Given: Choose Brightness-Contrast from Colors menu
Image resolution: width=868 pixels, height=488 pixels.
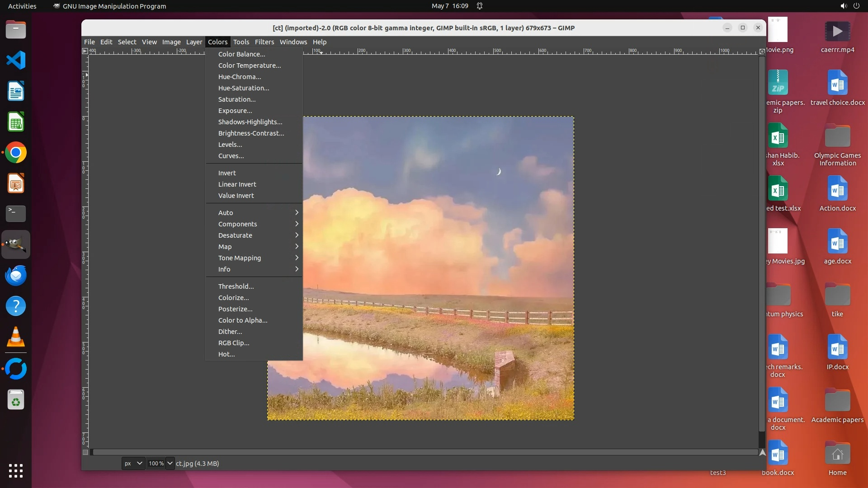Looking at the screenshot, I should pos(251,133).
